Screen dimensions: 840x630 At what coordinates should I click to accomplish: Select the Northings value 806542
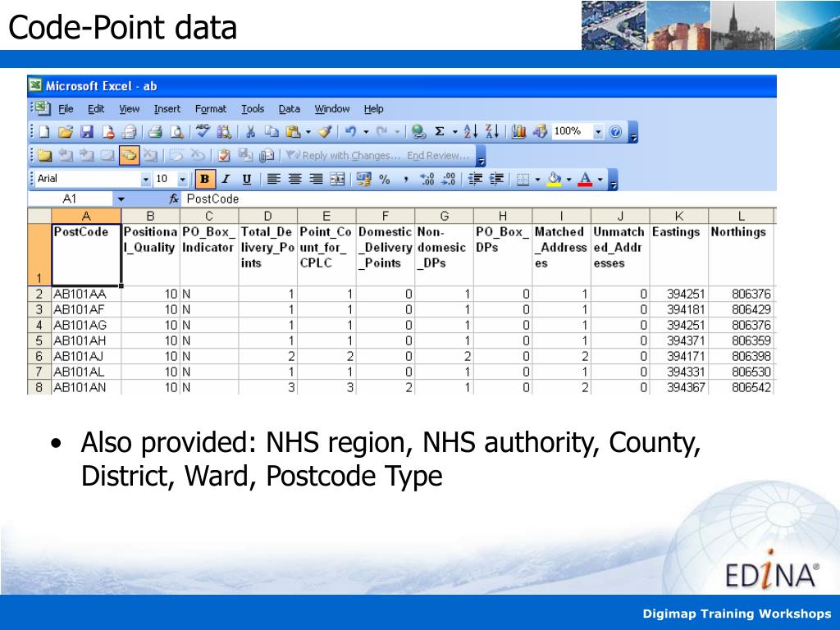[x=741, y=387]
